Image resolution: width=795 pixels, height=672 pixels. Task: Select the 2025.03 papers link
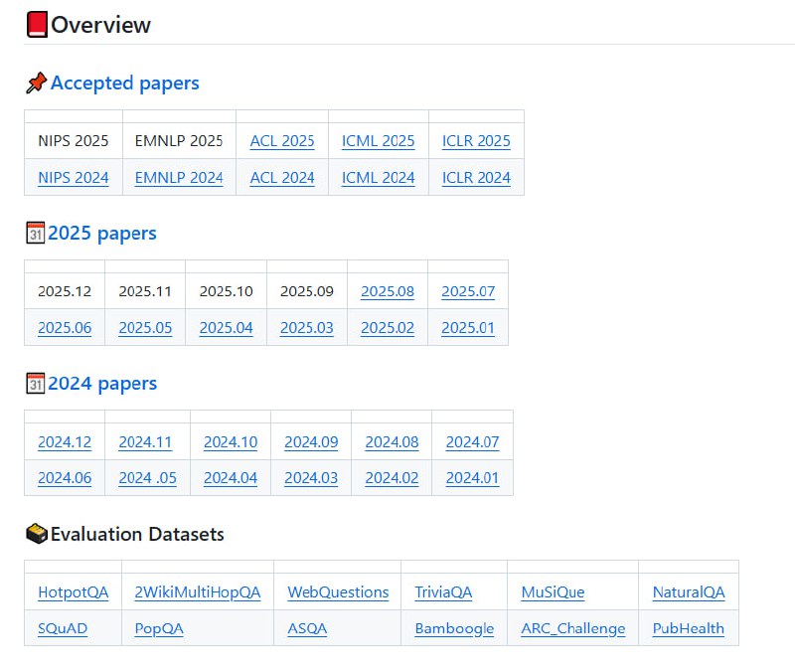coord(307,328)
